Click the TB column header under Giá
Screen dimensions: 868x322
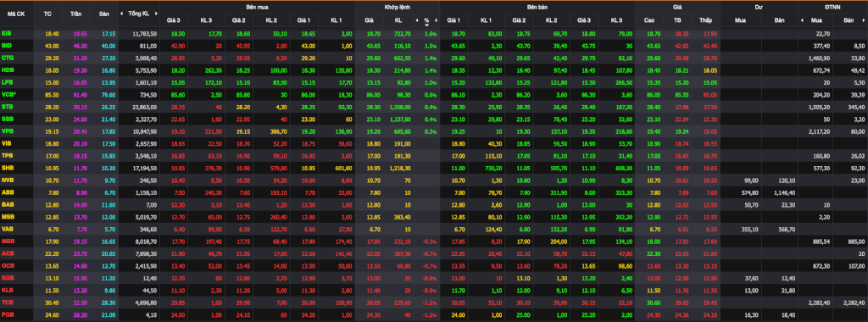pyautogui.click(x=677, y=20)
